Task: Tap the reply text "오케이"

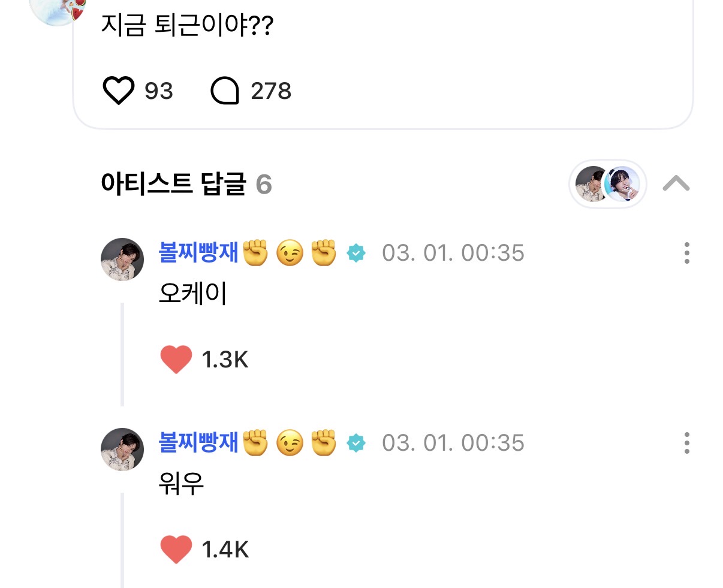Action: tap(193, 294)
